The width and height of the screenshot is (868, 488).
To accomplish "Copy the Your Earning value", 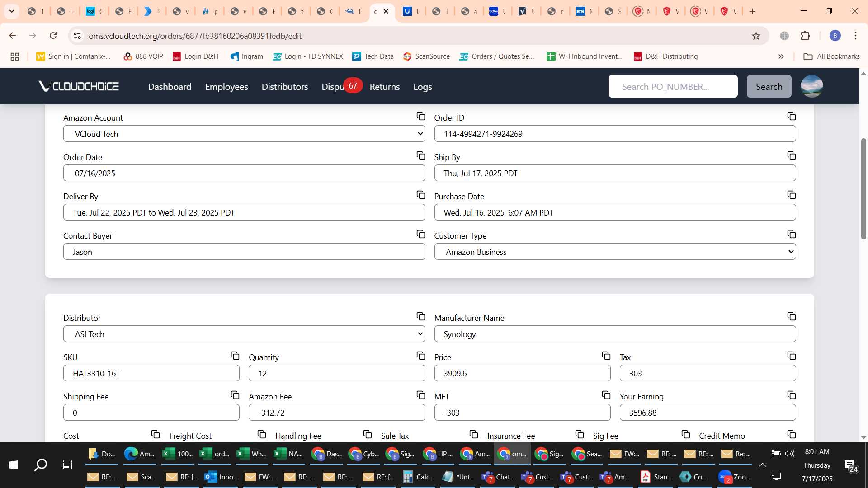I will (x=791, y=395).
